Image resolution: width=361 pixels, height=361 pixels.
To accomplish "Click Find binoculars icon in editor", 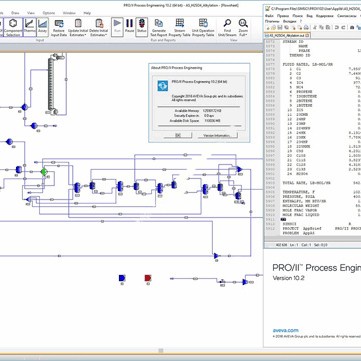I will tap(352, 27).
